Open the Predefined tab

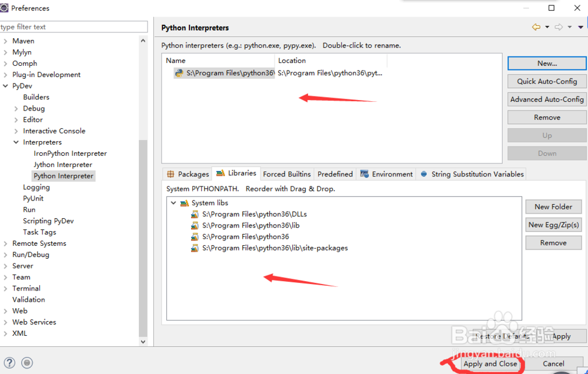(335, 174)
